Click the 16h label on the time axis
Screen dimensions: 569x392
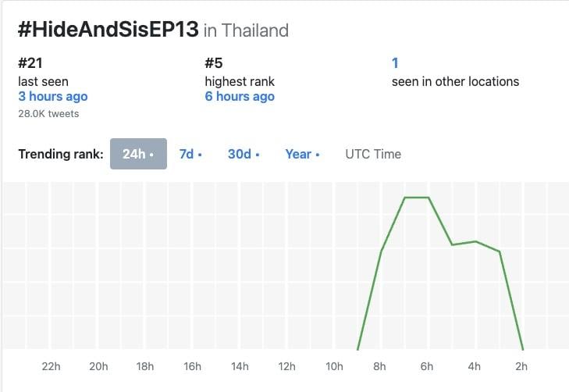192,366
